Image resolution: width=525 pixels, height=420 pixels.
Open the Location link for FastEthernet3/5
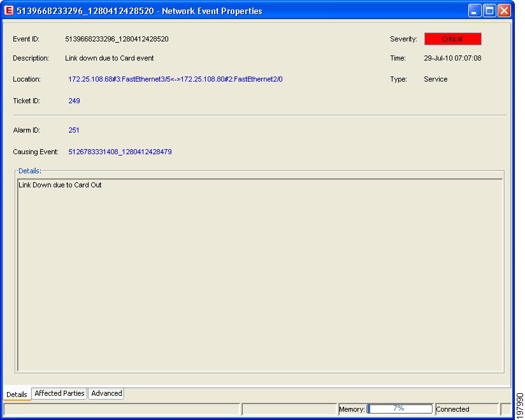[x=175, y=80]
